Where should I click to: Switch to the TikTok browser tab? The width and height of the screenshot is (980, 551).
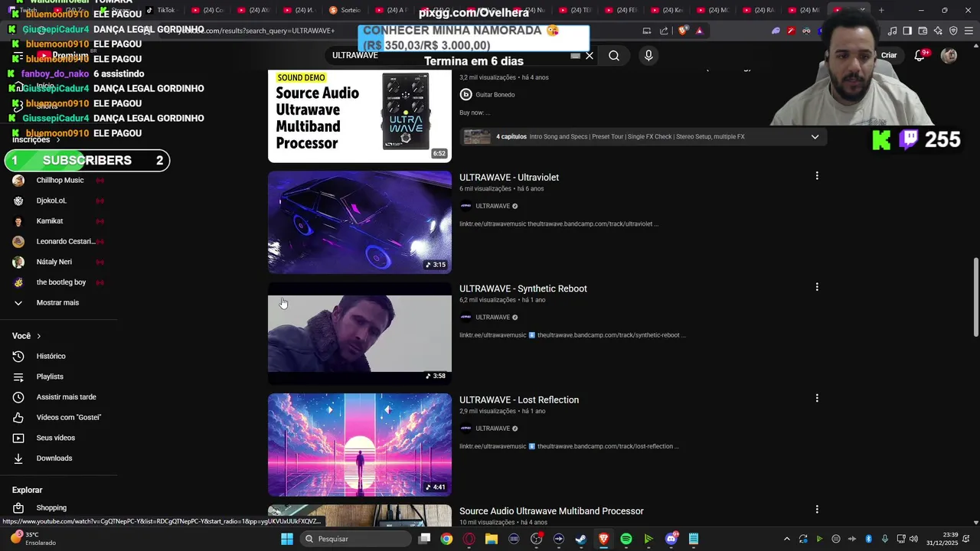point(161,10)
